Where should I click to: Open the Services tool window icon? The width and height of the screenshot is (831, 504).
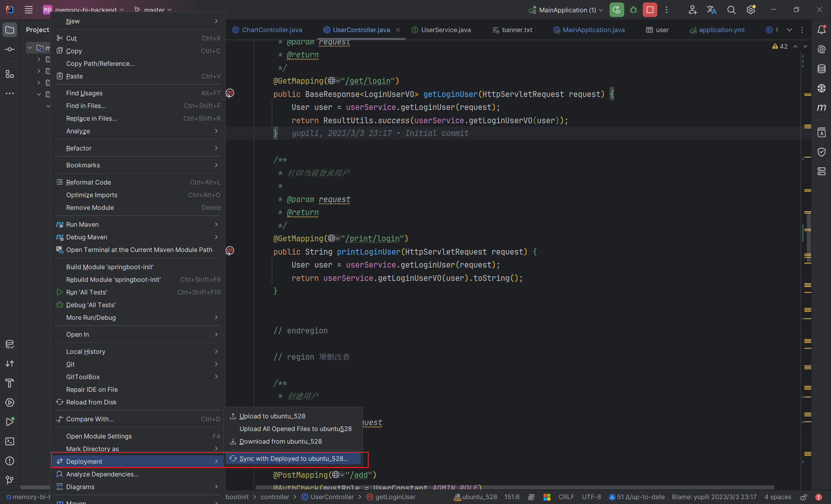(x=10, y=402)
